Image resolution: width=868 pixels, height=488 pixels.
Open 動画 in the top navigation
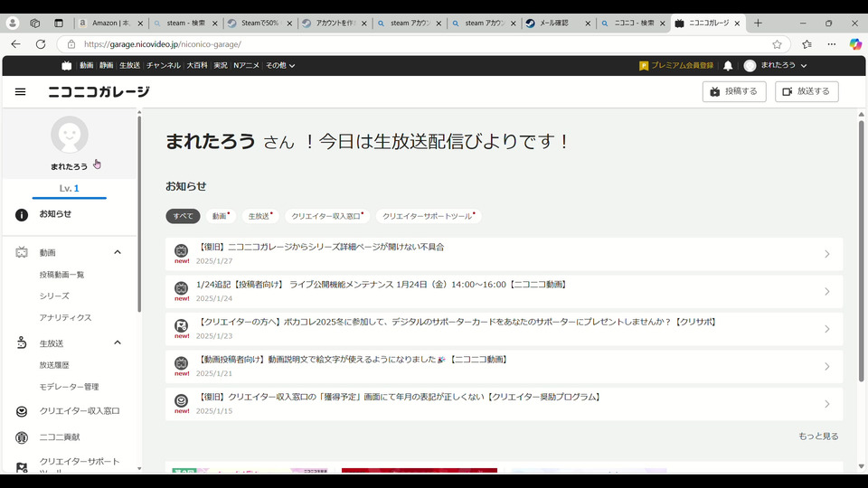point(87,65)
